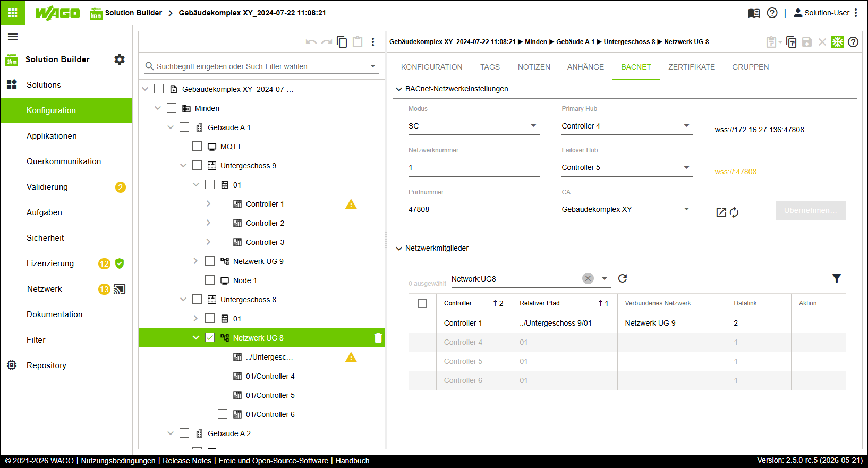Click the copy-settings icon in detail toolbar
Viewport: 868px width, 468px height.
(x=792, y=42)
